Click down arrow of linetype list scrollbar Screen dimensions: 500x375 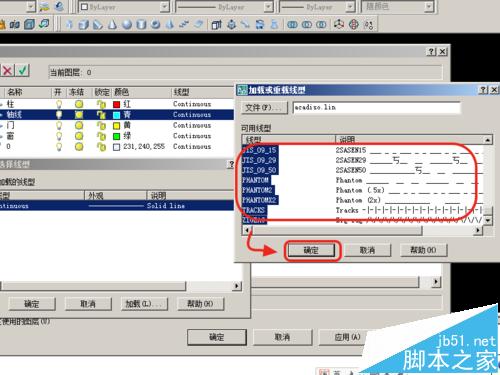[x=488, y=220]
